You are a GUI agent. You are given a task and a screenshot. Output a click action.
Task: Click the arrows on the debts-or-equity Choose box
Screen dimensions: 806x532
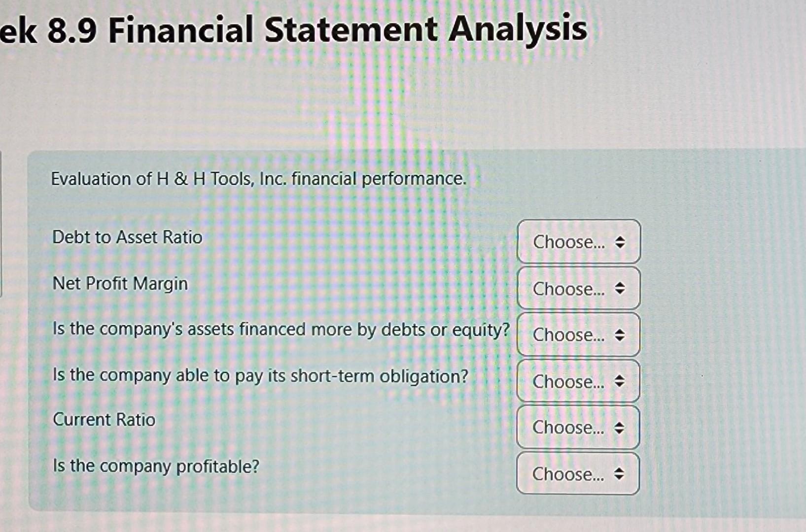[619, 335]
